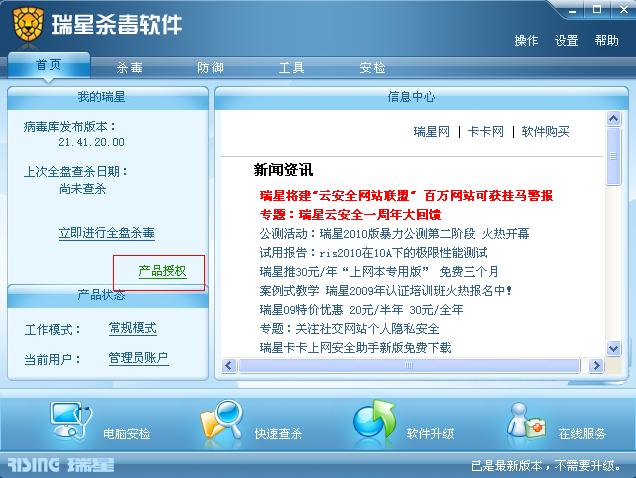
Task: Click the Rising lion shield logo
Action: pyautogui.click(x=28, y=24)
